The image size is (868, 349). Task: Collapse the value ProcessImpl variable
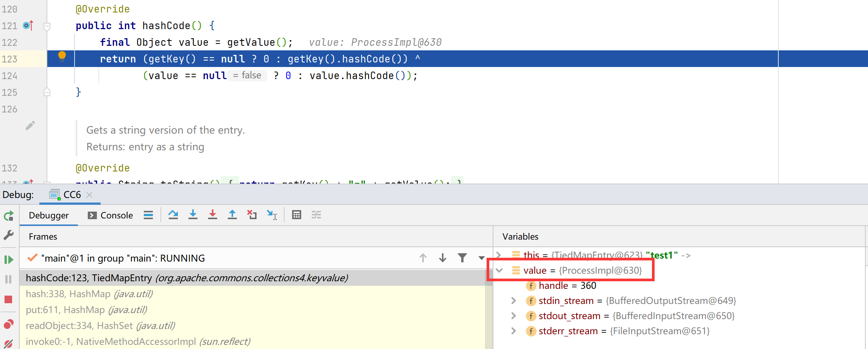click(499, 270)
